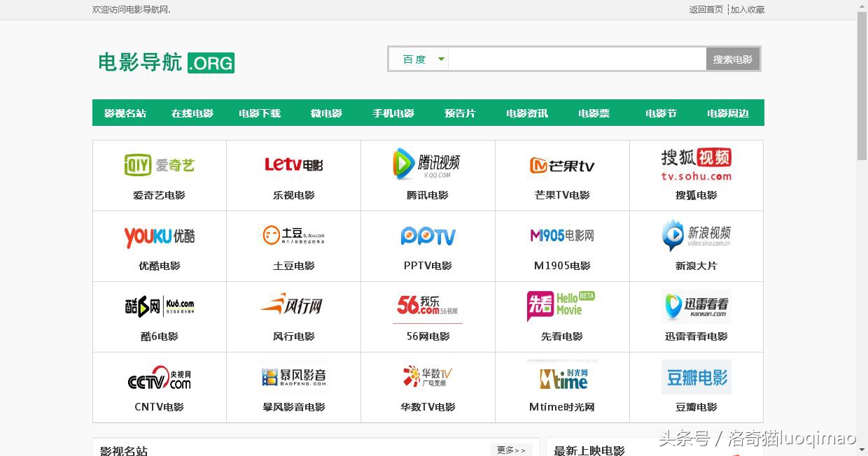Image resolution: width=868 pixels, height=456 pixels.
Task: Click the Sohu Video tv.sohu.com logo
Action: 696,165
